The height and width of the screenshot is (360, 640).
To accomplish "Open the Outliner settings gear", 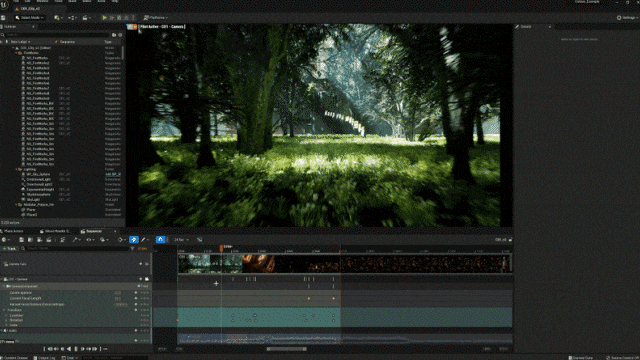I will [x=120, y=35].
